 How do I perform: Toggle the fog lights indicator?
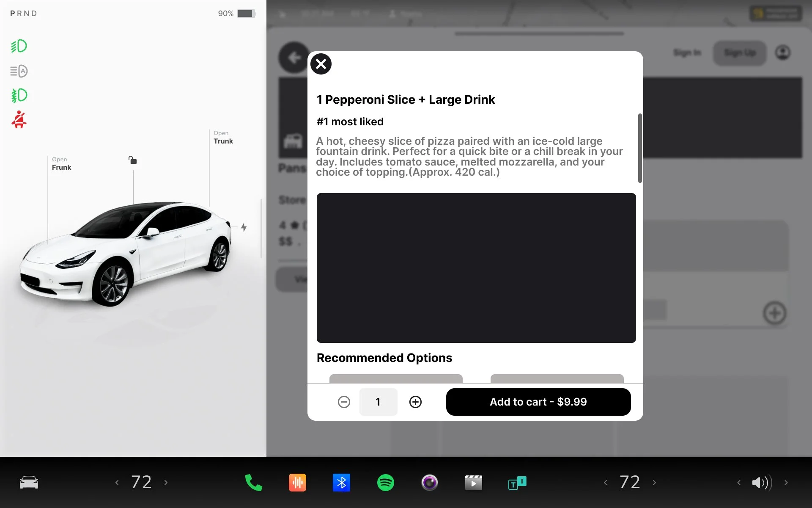tap(19, 96)
